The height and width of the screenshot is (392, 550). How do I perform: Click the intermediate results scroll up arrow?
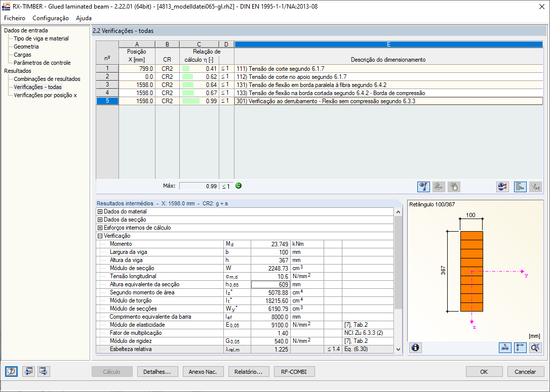pos(398,212)
